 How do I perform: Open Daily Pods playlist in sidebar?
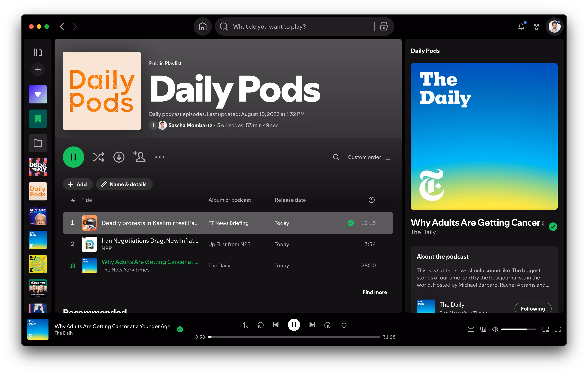pyautogui.click(x=38, y=191)
